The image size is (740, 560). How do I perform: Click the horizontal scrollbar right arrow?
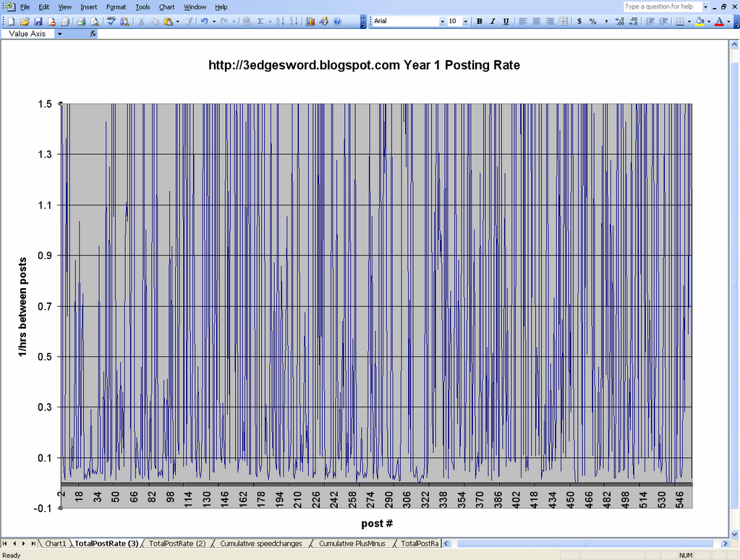726,543
